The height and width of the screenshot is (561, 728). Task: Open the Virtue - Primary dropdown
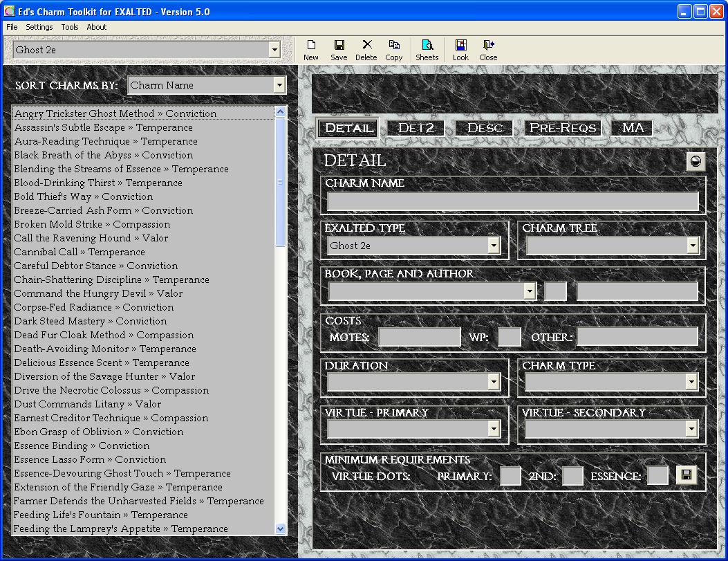tap(494, 429)
